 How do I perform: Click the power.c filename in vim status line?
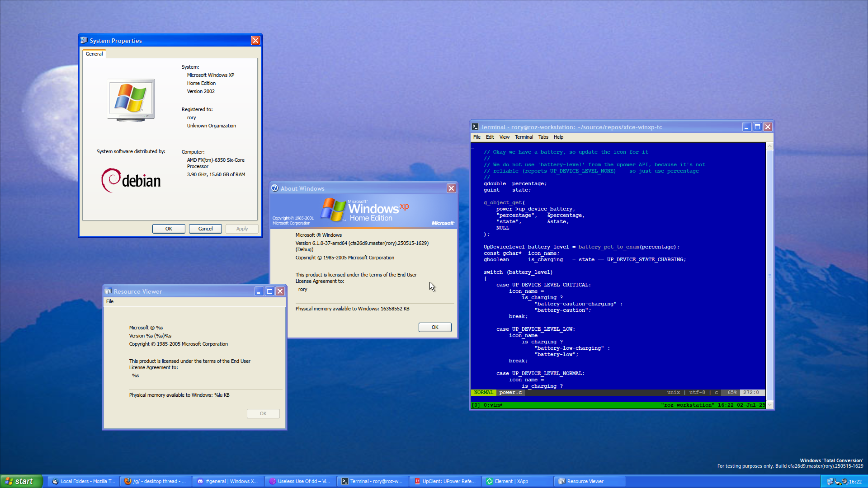point(510,392)
